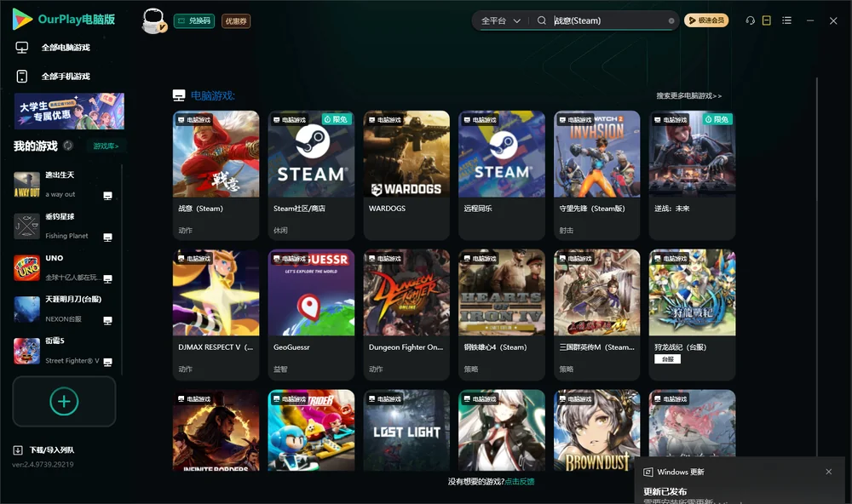Click the PC icon beside 街霸5
This screenshot has height=504, width=852.
107,363
